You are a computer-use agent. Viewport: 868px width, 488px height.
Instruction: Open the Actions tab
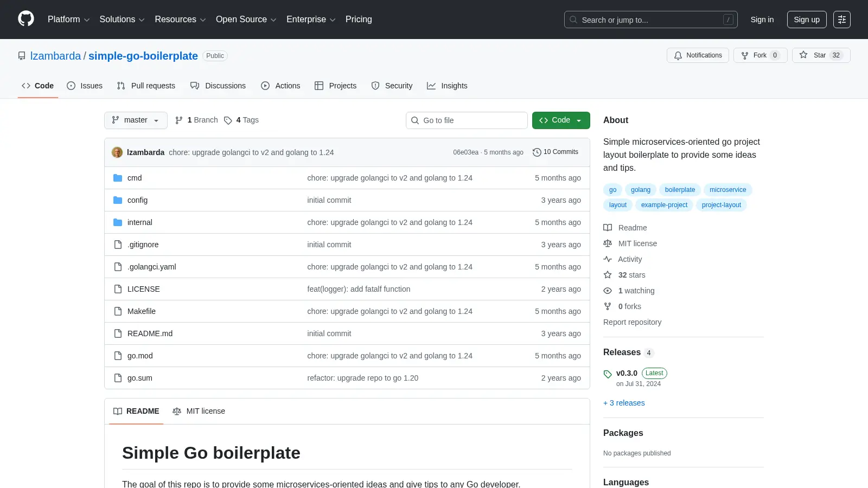tap(280, 86)
